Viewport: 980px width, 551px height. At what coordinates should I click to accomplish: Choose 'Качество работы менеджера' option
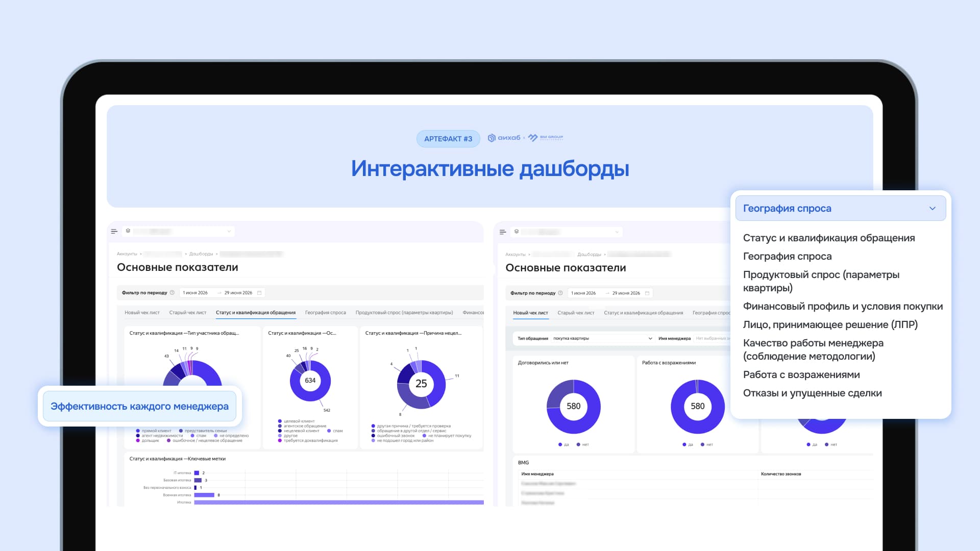(813, 349)
